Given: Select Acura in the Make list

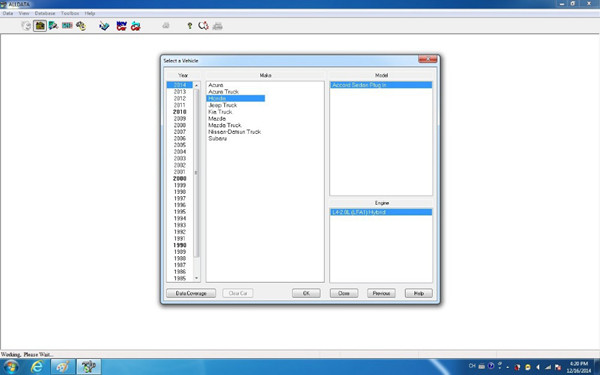Looking at the screenshot, I should pos(216,85).
